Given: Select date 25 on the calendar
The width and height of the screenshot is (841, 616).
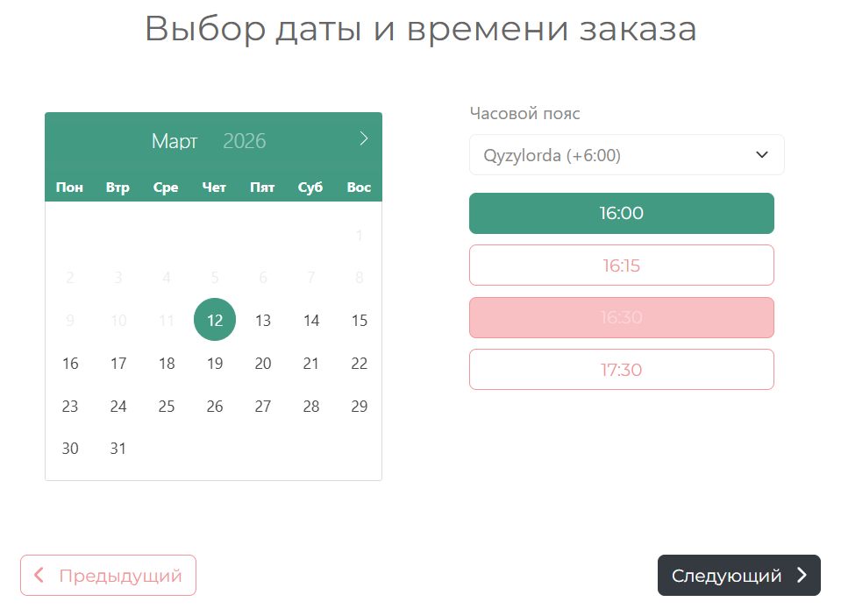Looking at the screenshot, I should (167, 406).
